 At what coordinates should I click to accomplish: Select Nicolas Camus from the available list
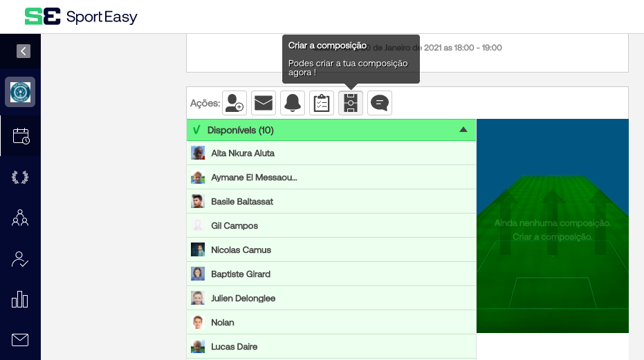241,250
